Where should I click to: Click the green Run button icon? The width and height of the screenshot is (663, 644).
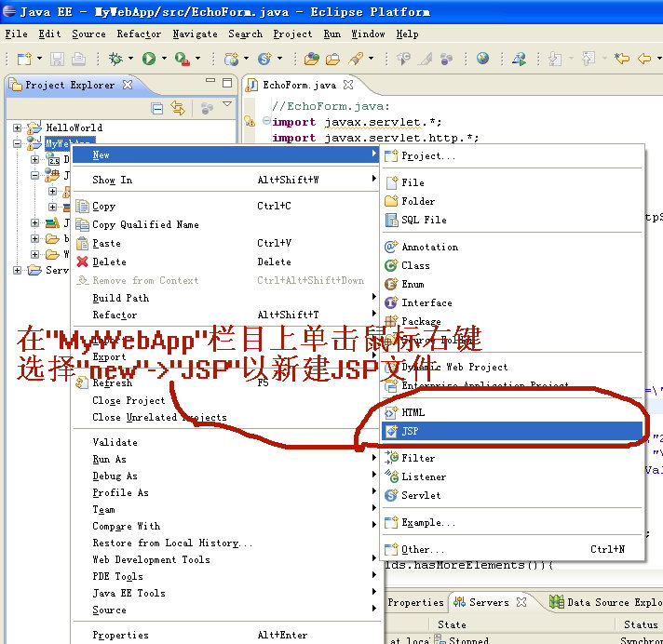[149, 59]
